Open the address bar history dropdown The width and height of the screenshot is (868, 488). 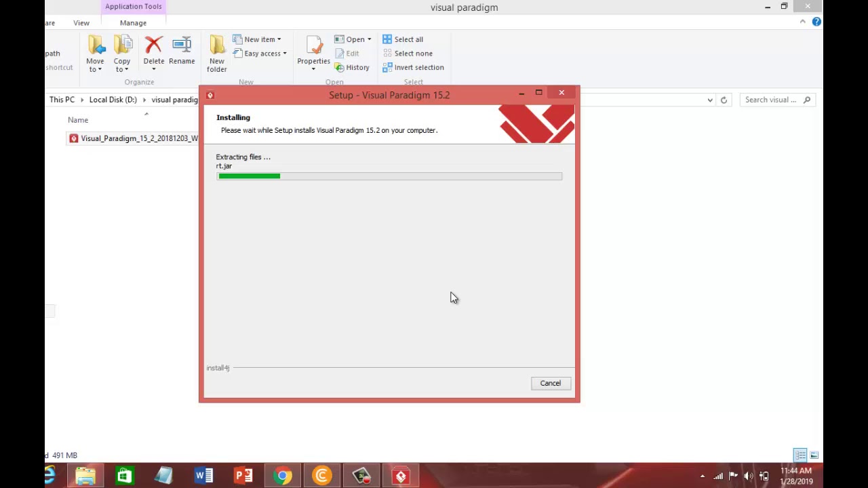click(x=710, y=100)
